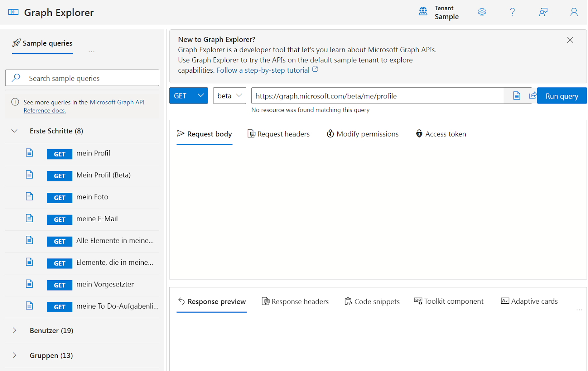Open Microsoft Graph API Reference docs link

coord(84,106)
